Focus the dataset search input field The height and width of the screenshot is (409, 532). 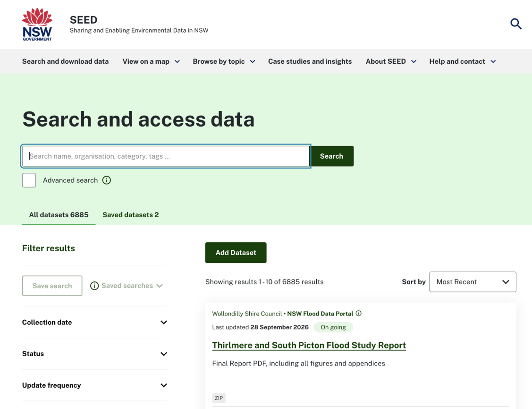[x=166, y=156]
